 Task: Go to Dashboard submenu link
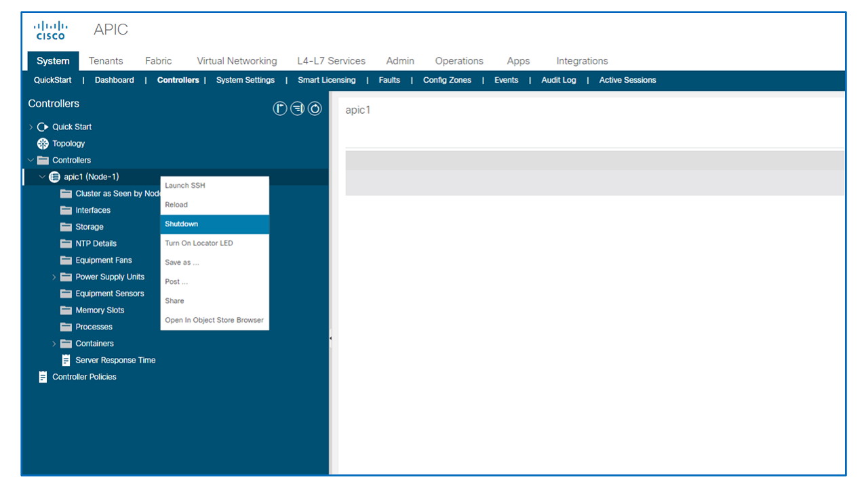[x=115, y=80]
